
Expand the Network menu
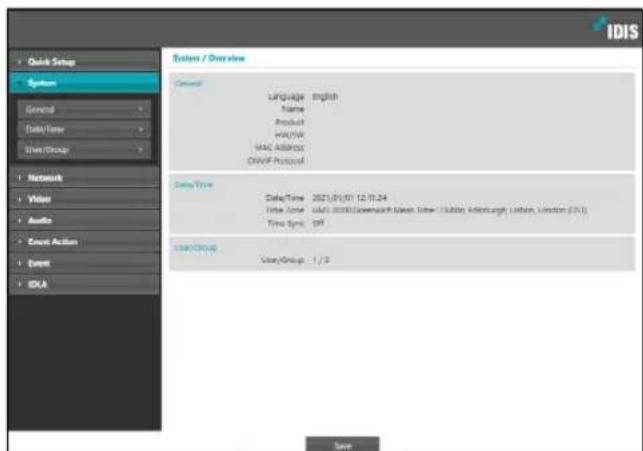tap(84, 178)
